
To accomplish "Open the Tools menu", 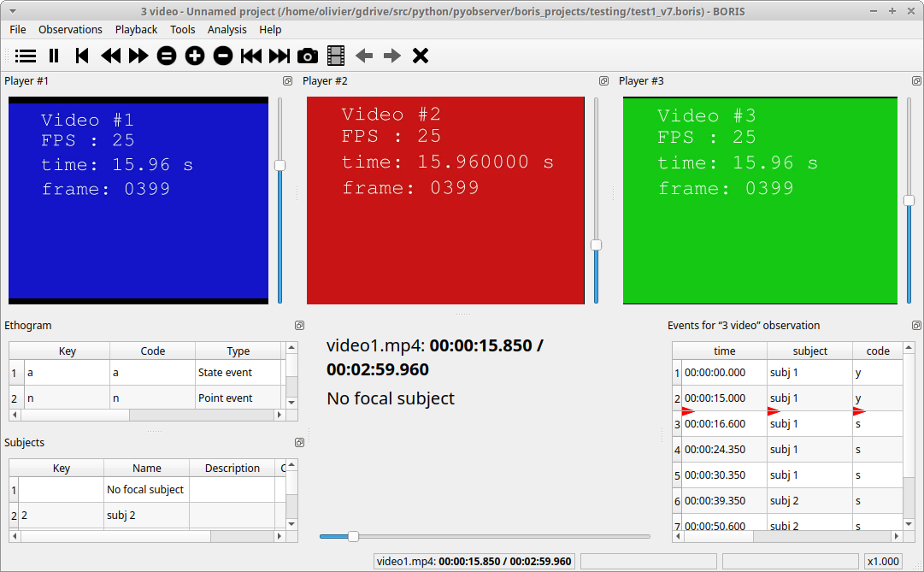I will [183, 29].
